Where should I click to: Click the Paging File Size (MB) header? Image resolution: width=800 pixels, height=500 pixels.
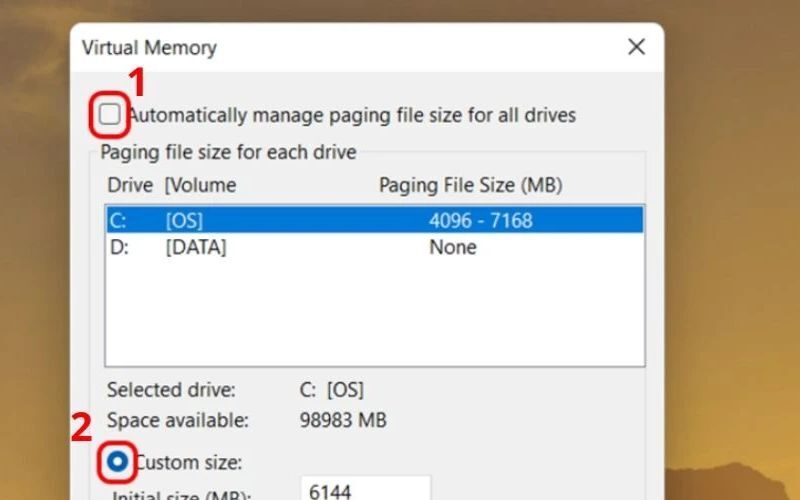pos(470,185)
